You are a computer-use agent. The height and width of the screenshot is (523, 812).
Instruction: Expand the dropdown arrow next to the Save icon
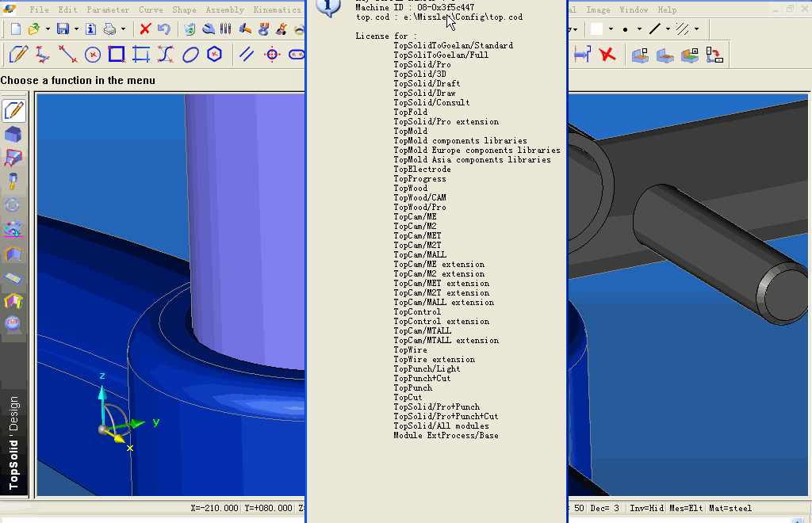pos(76,29)
